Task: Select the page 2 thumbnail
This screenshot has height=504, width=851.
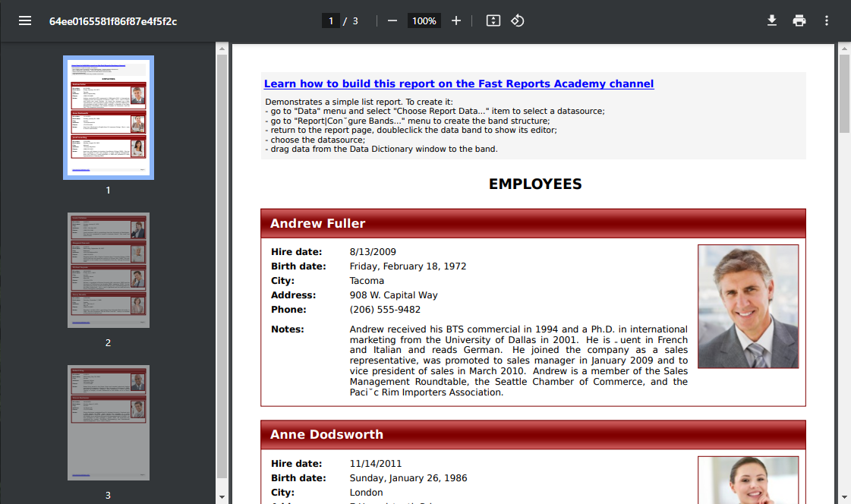Action: tap(108, 270)
